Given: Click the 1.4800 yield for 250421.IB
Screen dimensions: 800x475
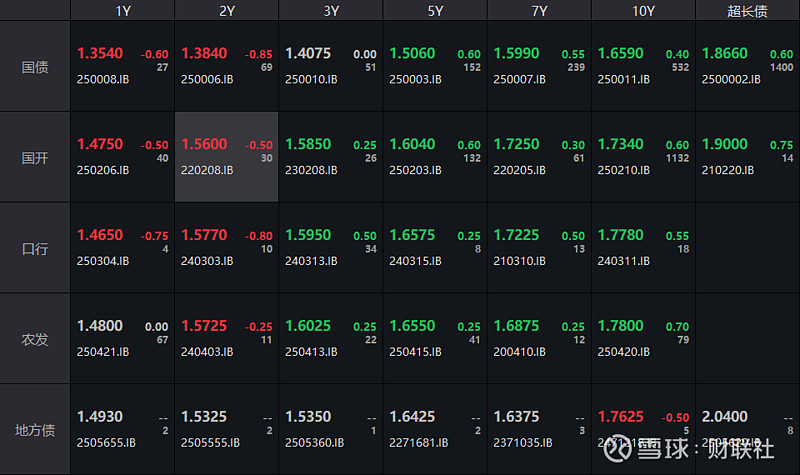Looking at the screenshot, I should [100, 326].
